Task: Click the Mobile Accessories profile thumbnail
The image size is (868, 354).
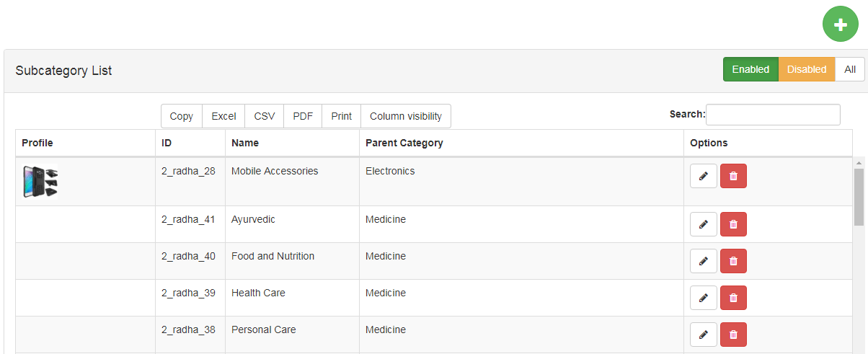Action: [40, 182]
